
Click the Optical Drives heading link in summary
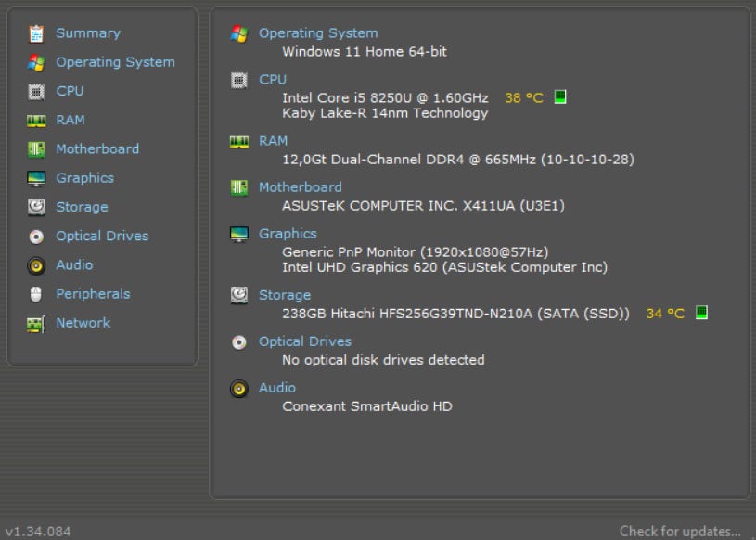[305, 341]
